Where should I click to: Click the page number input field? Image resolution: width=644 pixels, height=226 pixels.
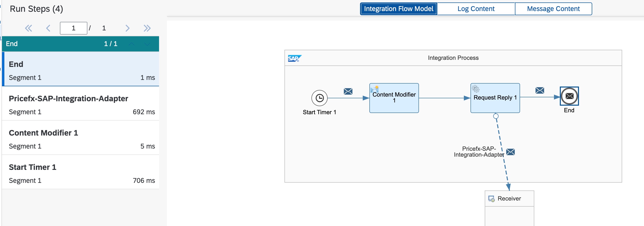click(73, 28)
